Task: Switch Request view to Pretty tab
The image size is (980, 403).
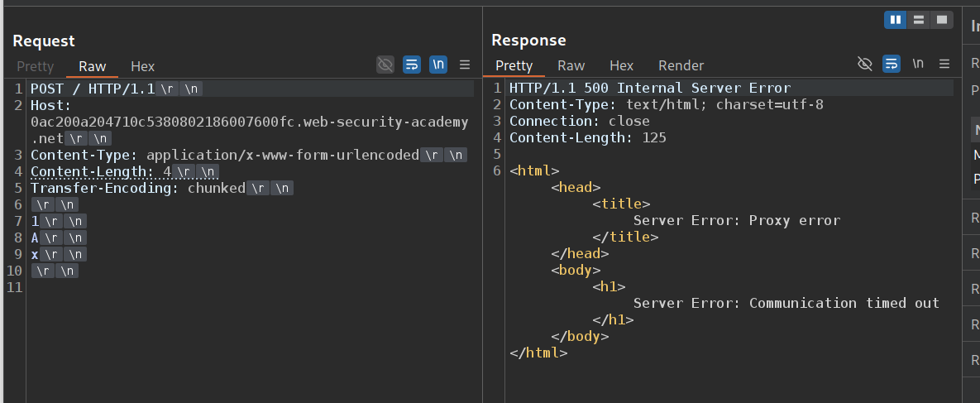Action: pos(35,66)
